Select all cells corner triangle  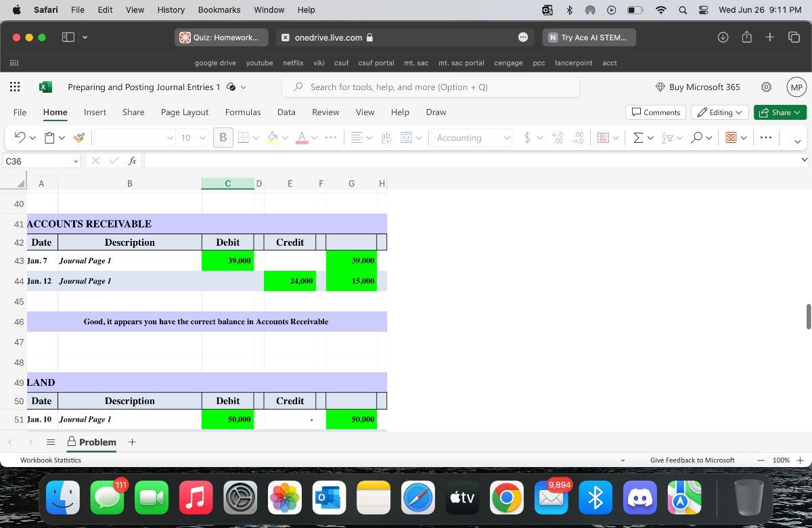coord(20,183)
